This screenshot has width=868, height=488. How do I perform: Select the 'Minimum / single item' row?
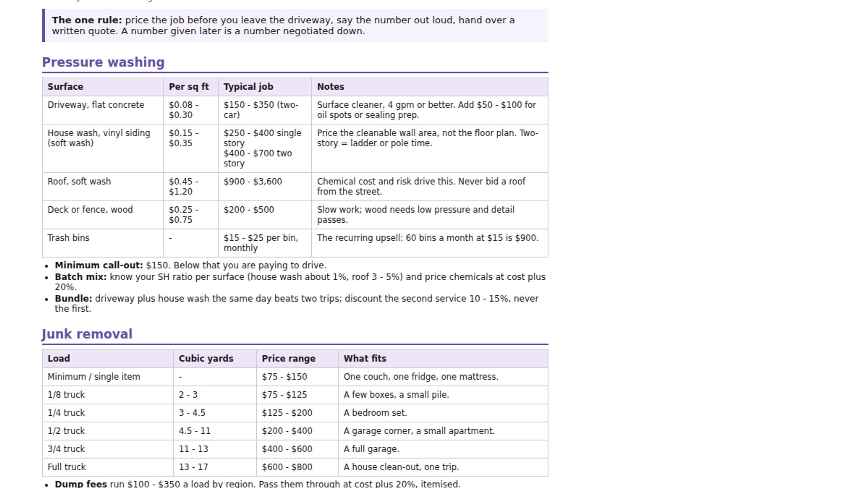295,377
